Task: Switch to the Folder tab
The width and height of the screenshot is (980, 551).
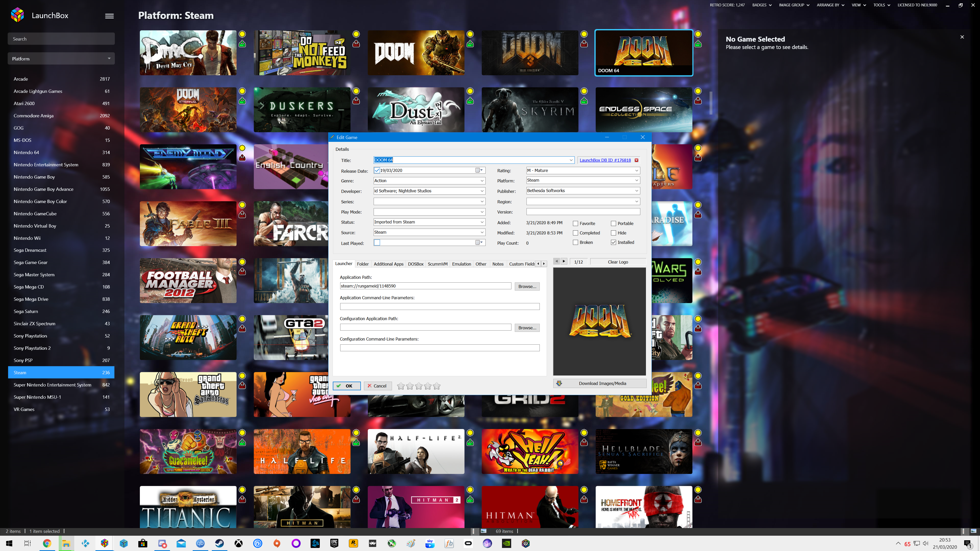Action: tap(363, 264)
